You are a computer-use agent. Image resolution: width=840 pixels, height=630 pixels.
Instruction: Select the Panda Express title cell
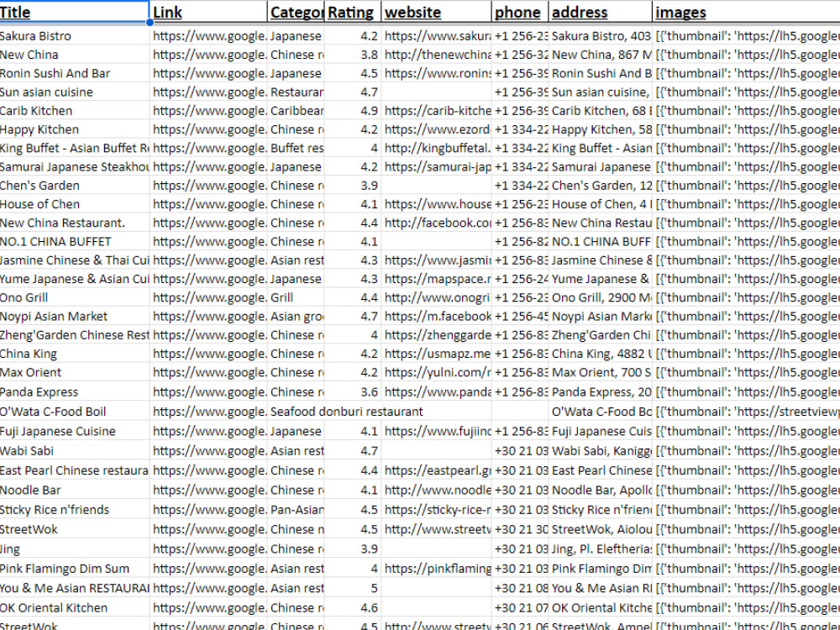coord(74,392)
